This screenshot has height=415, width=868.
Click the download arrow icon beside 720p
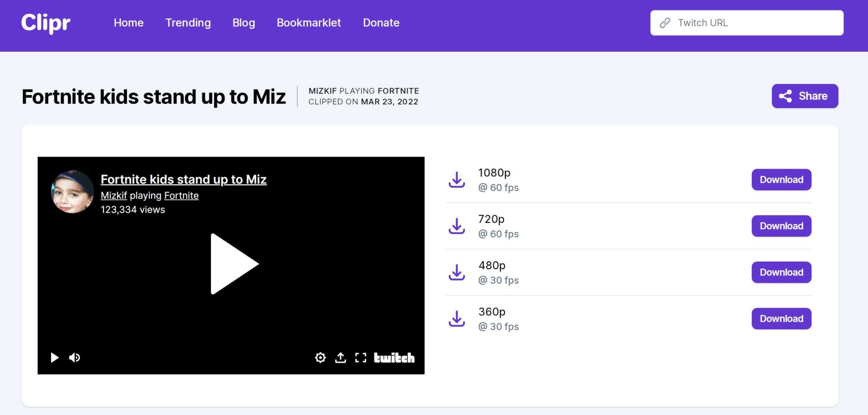457,226
